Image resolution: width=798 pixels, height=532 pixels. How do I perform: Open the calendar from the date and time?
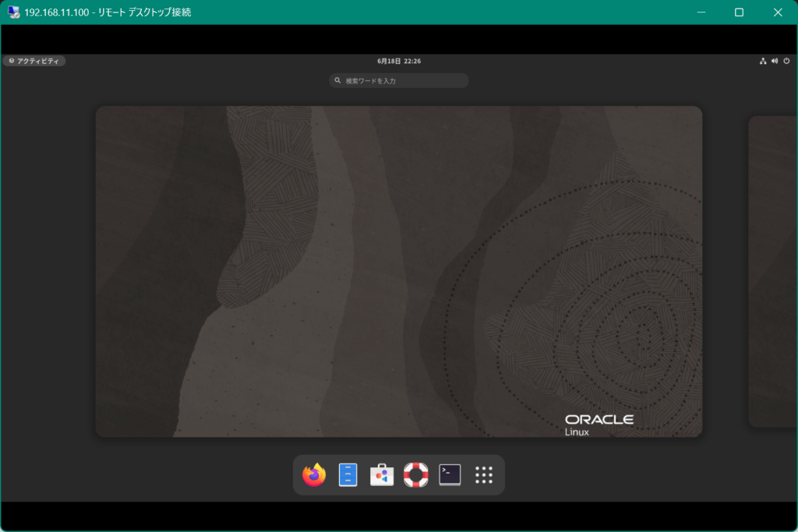pos(399,61)
